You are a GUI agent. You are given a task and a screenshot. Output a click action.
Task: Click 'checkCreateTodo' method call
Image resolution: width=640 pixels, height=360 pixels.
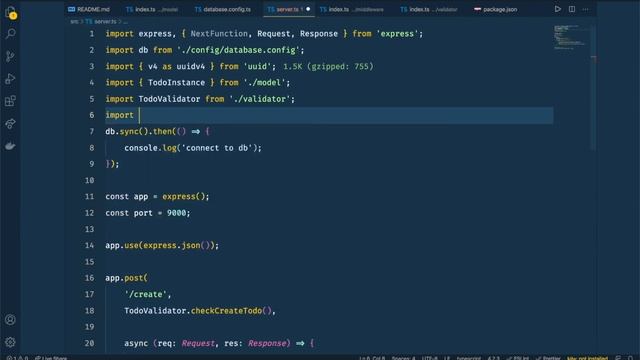tap(227, 311)
